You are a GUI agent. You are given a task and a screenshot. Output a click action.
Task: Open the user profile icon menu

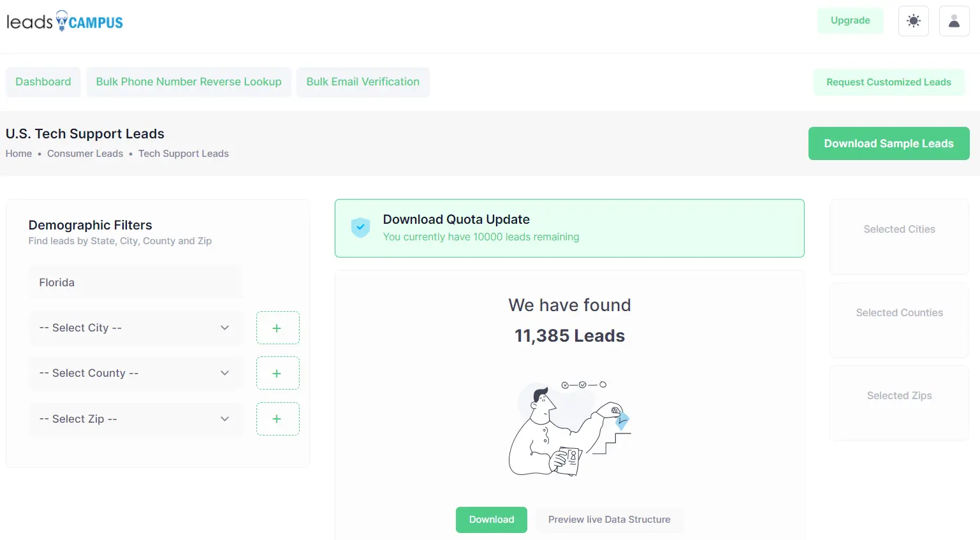(x=954, y=21)
